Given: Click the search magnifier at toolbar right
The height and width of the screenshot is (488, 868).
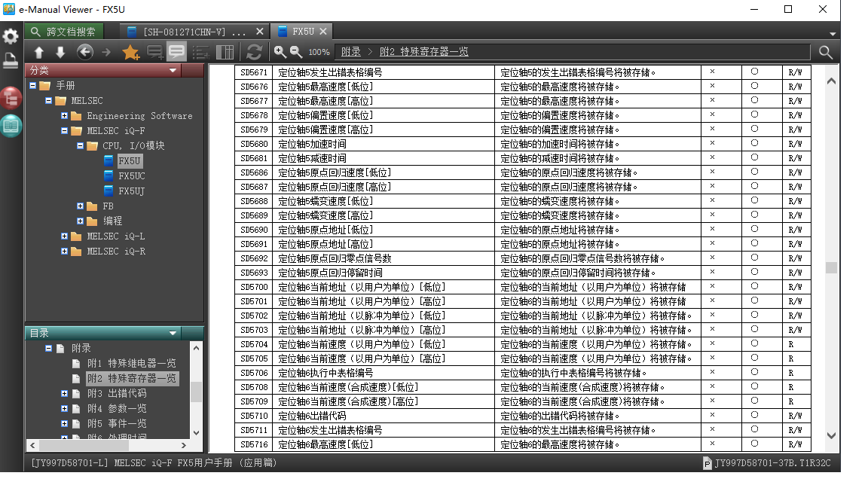Looking at the screenshot, I should click(x=826, y=52).
